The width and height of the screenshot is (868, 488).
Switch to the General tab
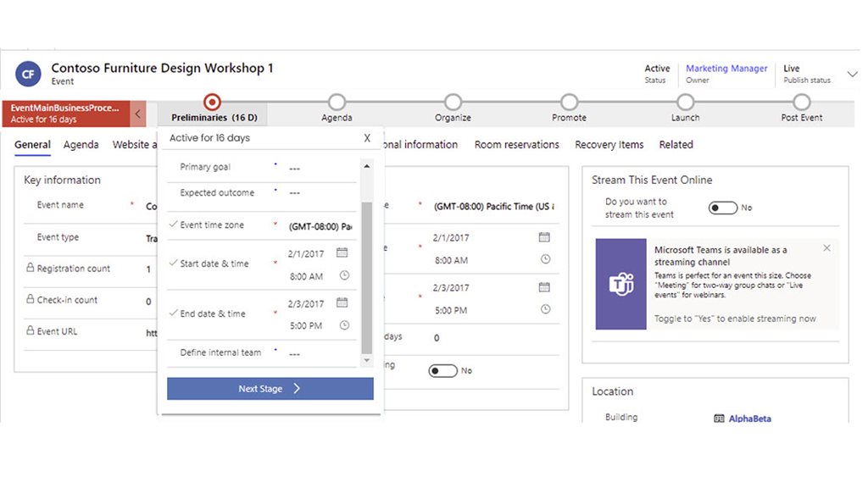coord(32,145)
